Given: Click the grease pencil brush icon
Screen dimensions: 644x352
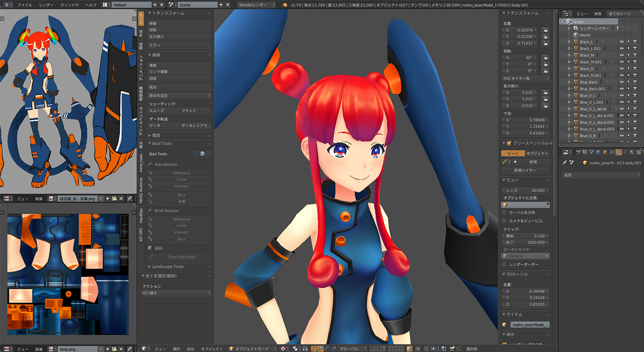Looking at the screenshot, I should pyautogui.click(x=504, y=162).
